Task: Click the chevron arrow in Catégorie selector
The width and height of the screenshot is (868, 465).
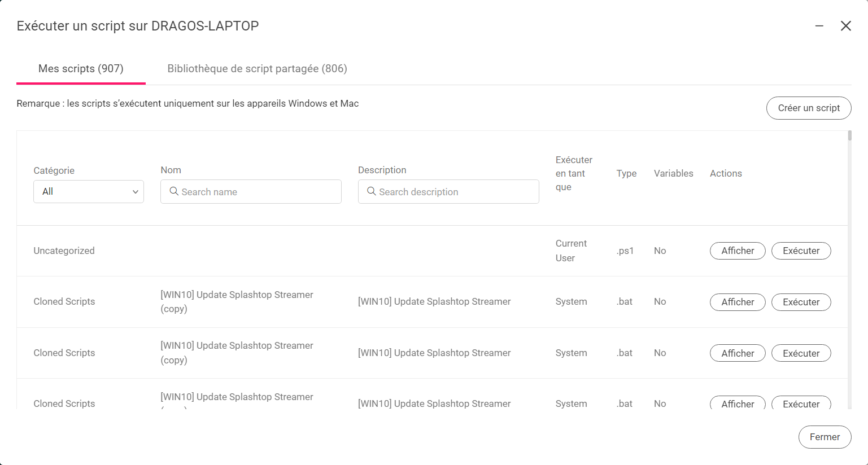Action: coord(136,192)
